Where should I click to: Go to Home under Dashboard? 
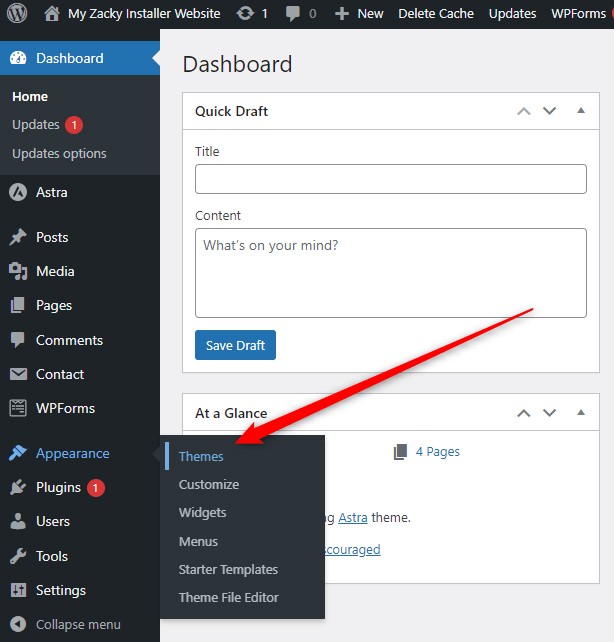point(30,97)
